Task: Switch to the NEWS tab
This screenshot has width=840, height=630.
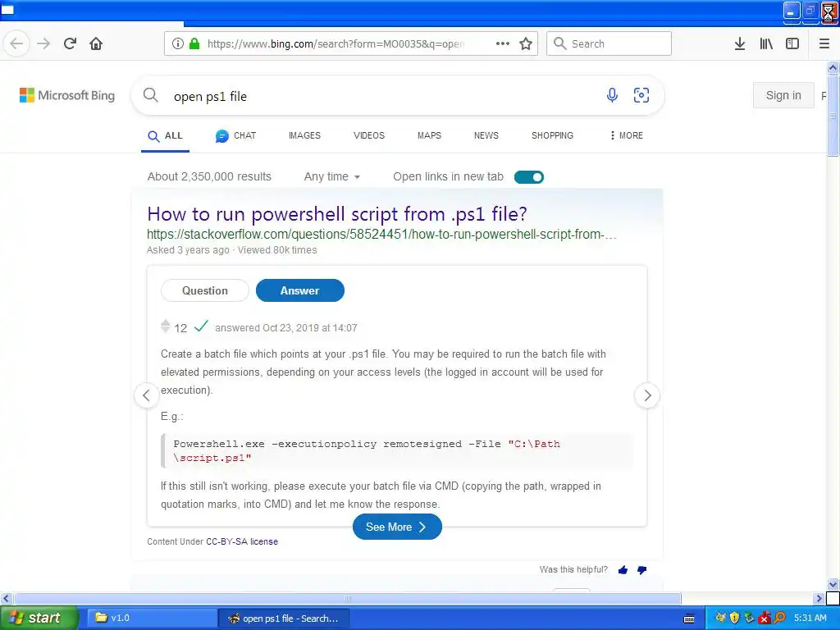Action: (486, 135)
